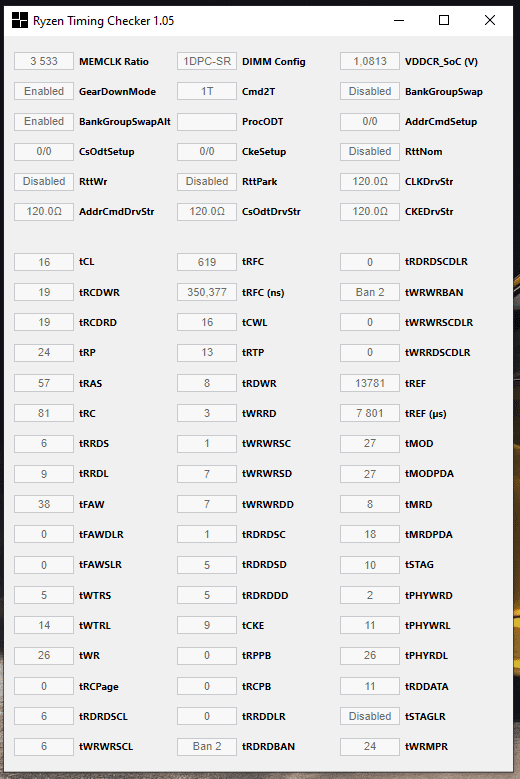Select the tCWL value field
The width and height of the screenshot is (520, 779).
click(207, 322)
